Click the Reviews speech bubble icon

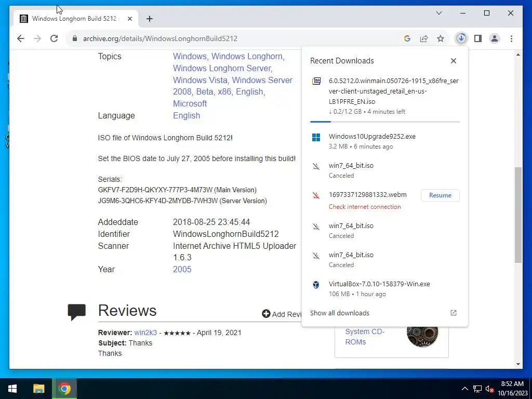point(77,312)
